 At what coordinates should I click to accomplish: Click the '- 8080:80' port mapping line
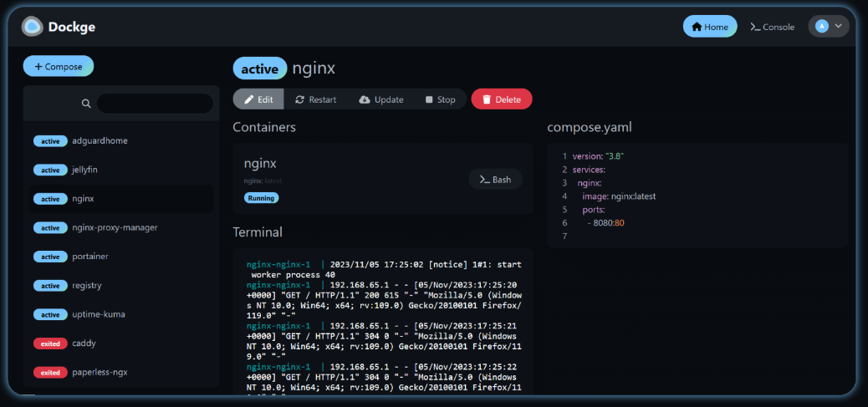606,223
